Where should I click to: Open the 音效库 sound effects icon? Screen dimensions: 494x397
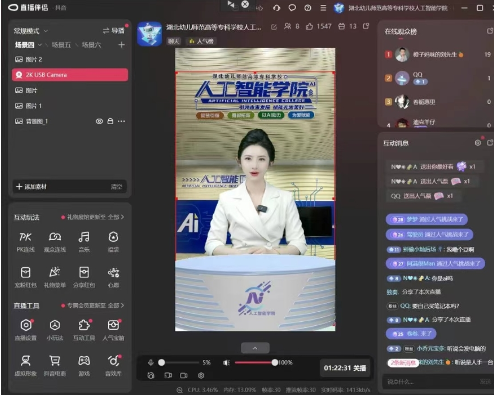[x=113, y=365]
